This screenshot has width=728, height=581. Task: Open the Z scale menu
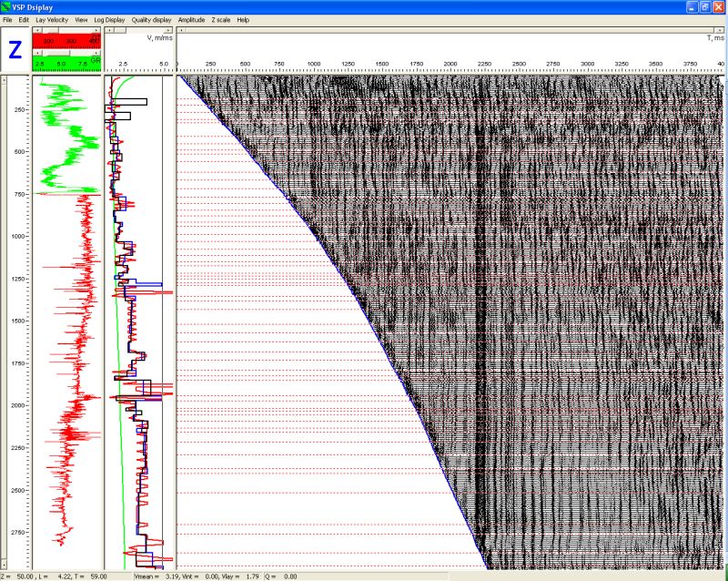point(221,20)
